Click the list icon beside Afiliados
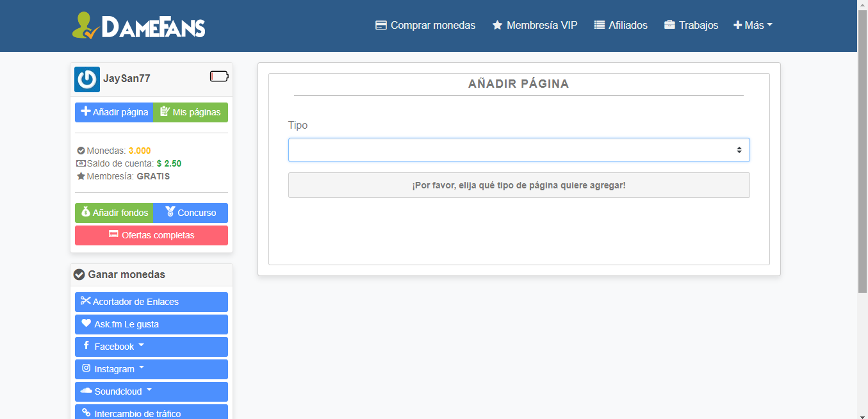 [x=600, y=26]
